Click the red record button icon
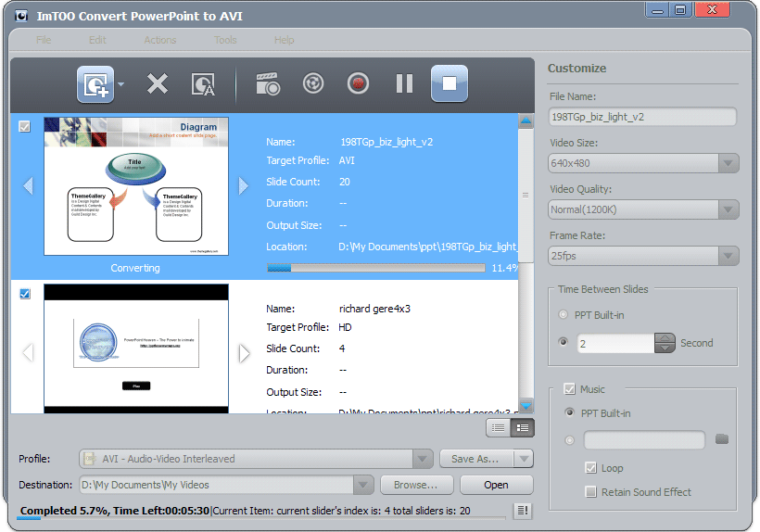The width and height of the screenshot is (760, 532). pos(358,84)
